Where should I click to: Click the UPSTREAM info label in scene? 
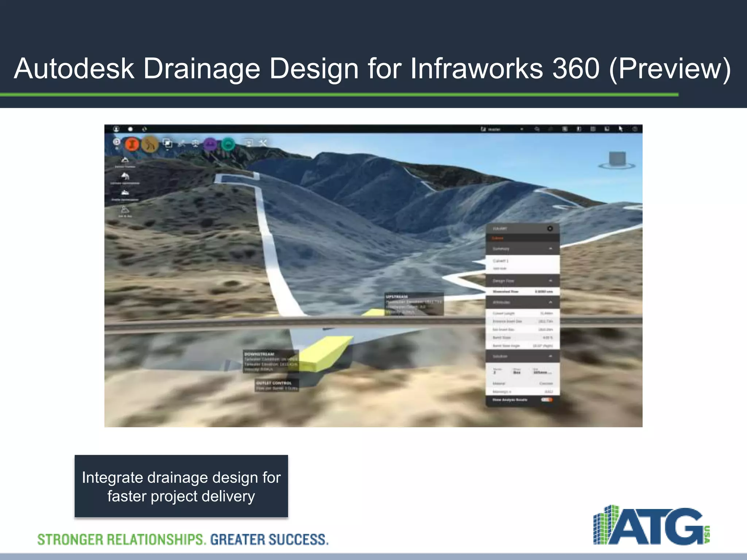[414, 304]
